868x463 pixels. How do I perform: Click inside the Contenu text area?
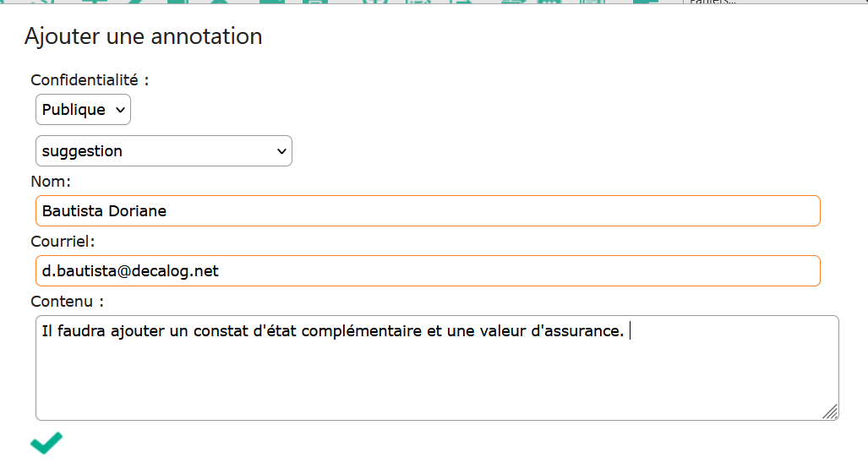coord(437,368)
